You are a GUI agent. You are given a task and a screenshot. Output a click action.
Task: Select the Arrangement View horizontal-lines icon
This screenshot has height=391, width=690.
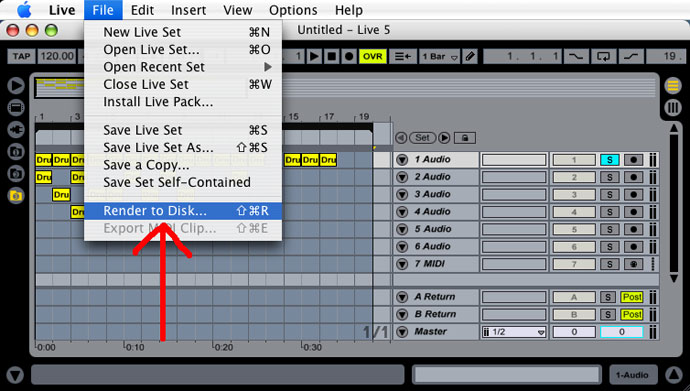point(672,85)
